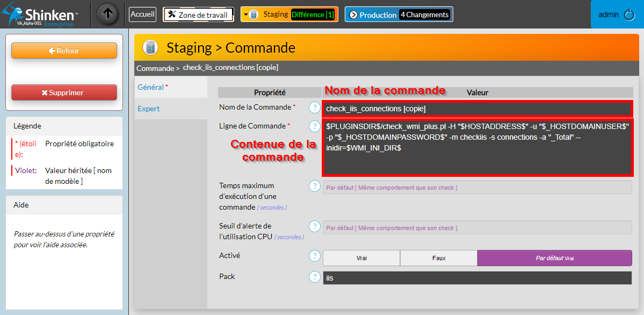Switch to the Expert tab
Viewport: 644px width, 315px height.
click(x=171, y=109)
